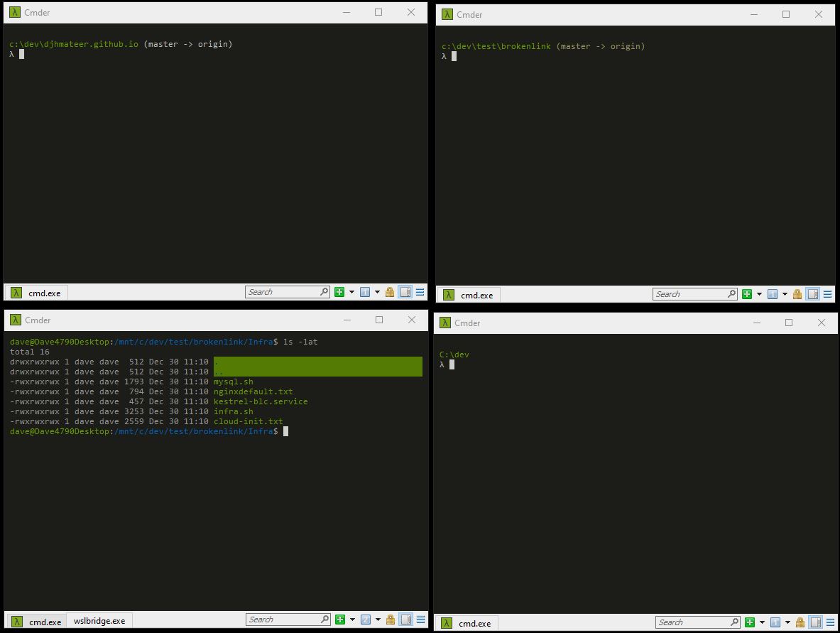
Task: Click infra.sh in the ls listing
Action: tap(233, 411)
